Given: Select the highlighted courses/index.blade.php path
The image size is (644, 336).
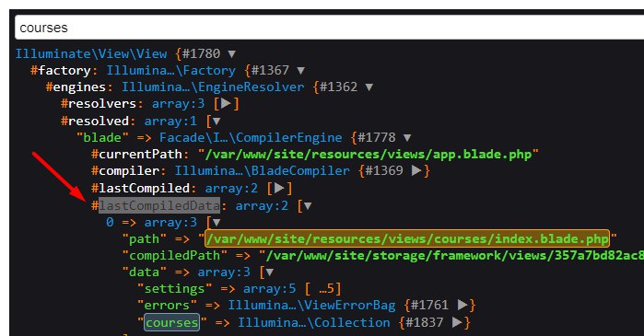Looking at the screenshot, I should (407, 238).
